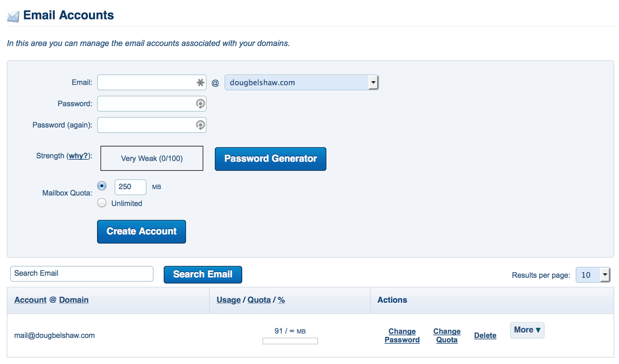The height and width of the screenshot is (364, 619).
Task: Open the Results per page dropdown
Action: [604, 275]
